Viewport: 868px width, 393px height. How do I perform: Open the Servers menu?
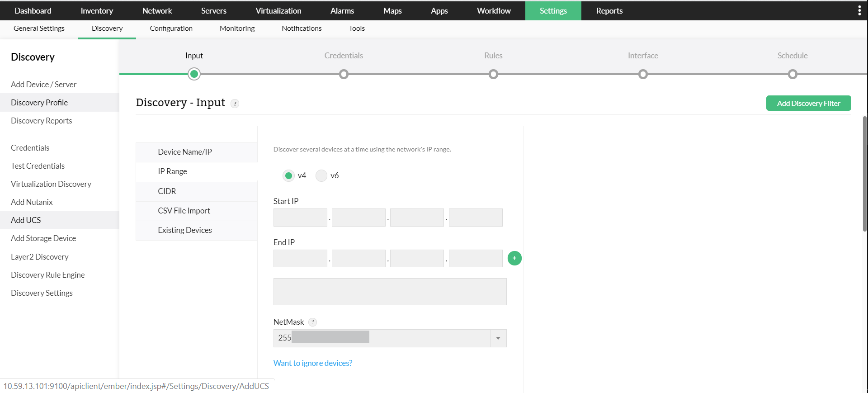click(214, 10)
